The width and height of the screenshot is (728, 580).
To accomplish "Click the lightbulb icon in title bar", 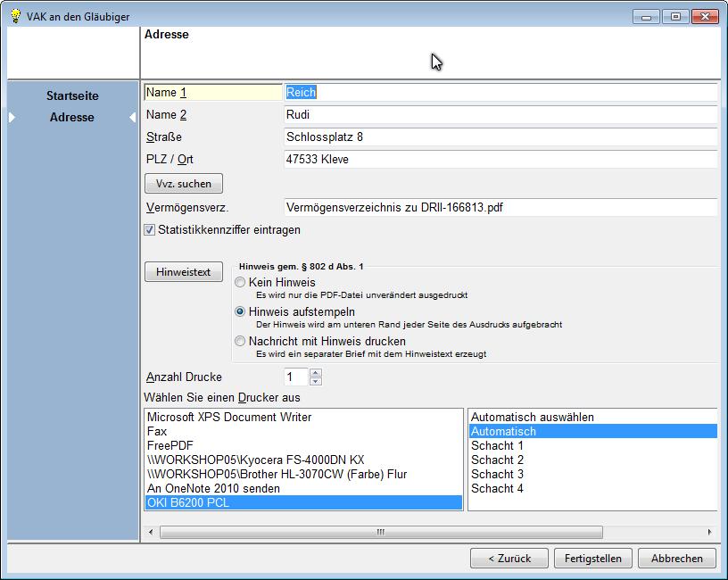I will click(14, 15).
